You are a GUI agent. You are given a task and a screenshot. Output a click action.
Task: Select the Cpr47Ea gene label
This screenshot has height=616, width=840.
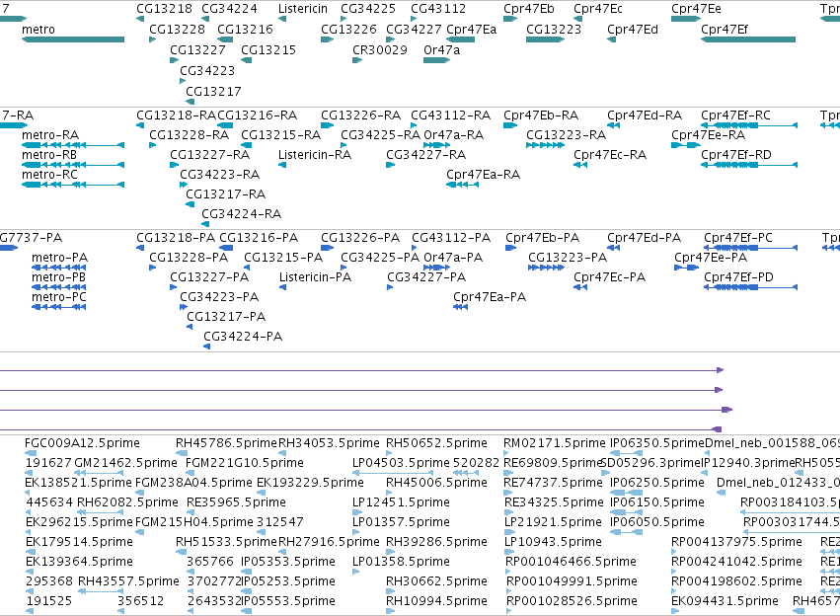(x=472, y=30)
